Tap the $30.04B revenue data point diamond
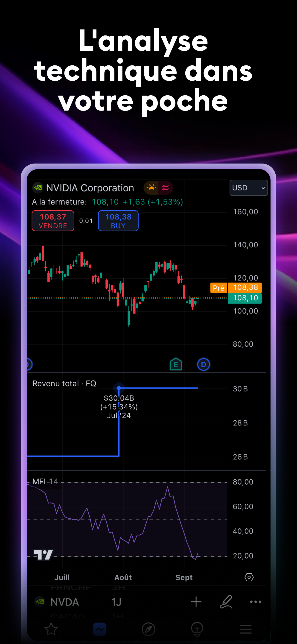 pyautogui.click(x=119, y=388)
